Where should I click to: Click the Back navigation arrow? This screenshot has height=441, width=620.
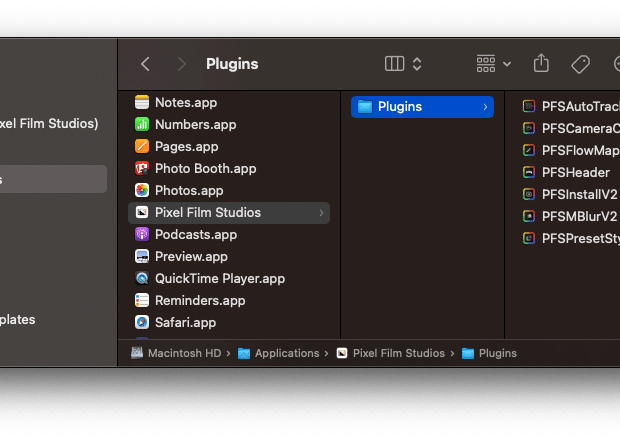click(x=145, y=64)
